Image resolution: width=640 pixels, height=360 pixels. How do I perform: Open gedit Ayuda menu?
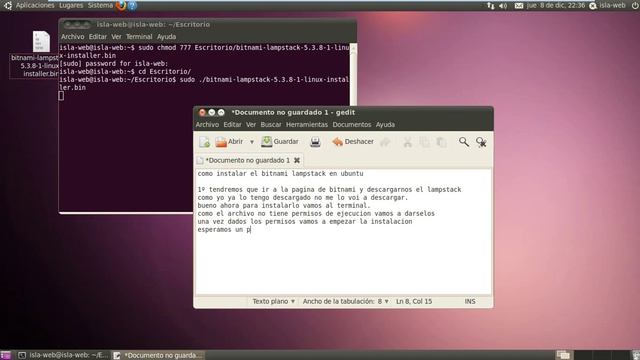[x=385, y=124]
